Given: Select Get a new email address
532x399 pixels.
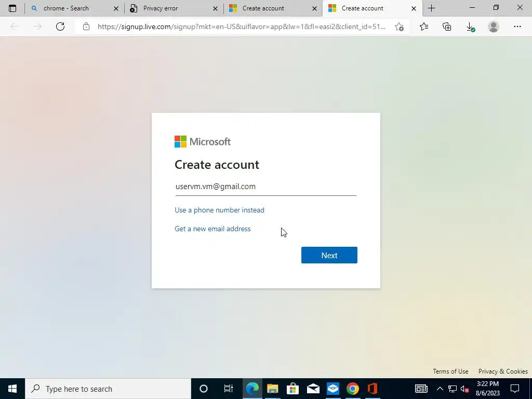Looking at the screenshot, I should coord(212,229).
